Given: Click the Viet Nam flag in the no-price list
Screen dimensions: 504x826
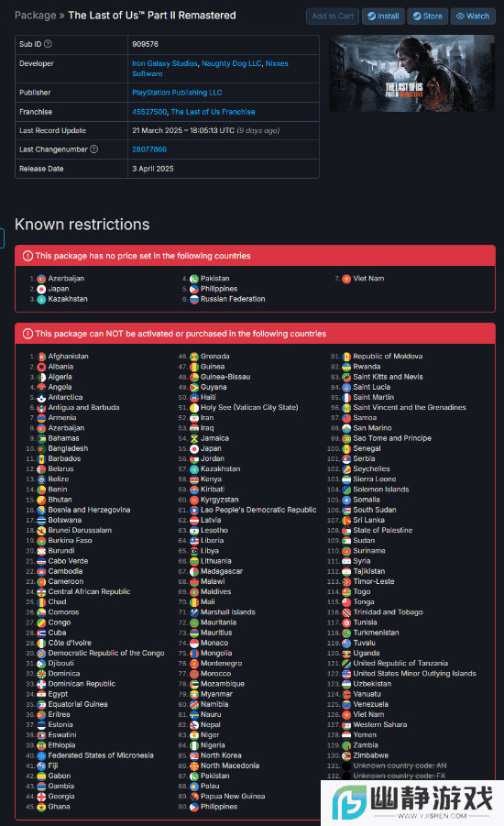Looking at the screenshot, I should click(x=346, y=279).
